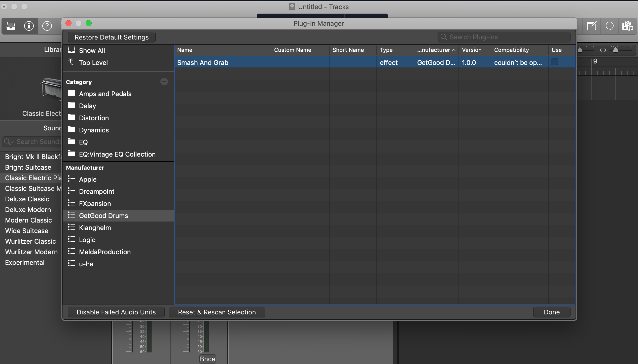This screenshot has height=364, width=638.
Task: Select the u-he manufacturer entry
Action: [86, 264]
